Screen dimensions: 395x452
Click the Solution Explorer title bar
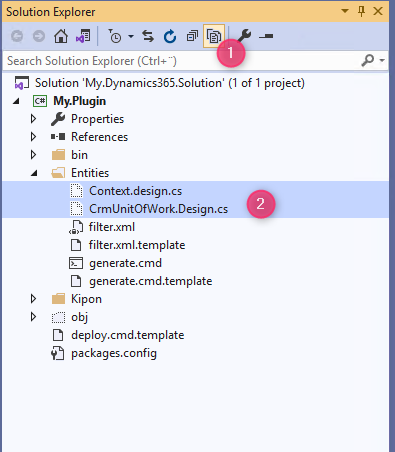pyautogui.click(x=195, y=11)
